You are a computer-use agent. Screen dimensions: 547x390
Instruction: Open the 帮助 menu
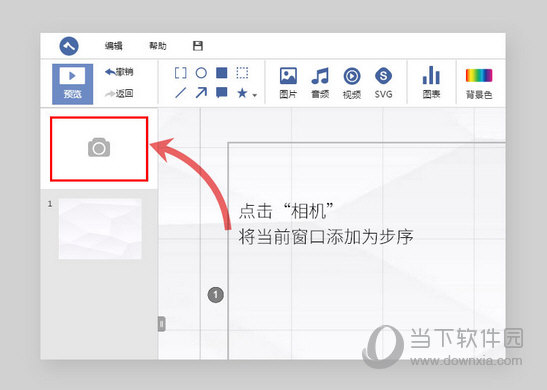click(158, 46)
